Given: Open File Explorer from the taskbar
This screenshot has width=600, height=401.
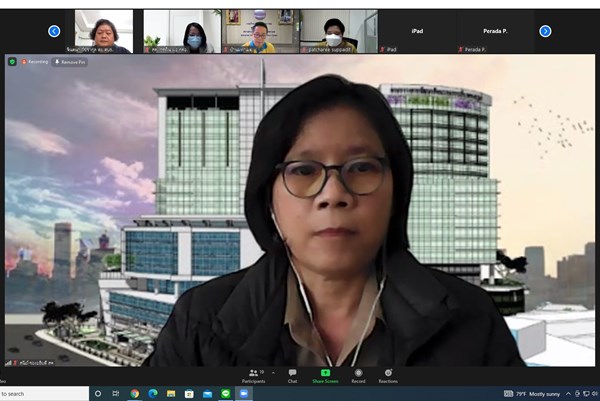Looking at the screenshot, I should point(171,393).
